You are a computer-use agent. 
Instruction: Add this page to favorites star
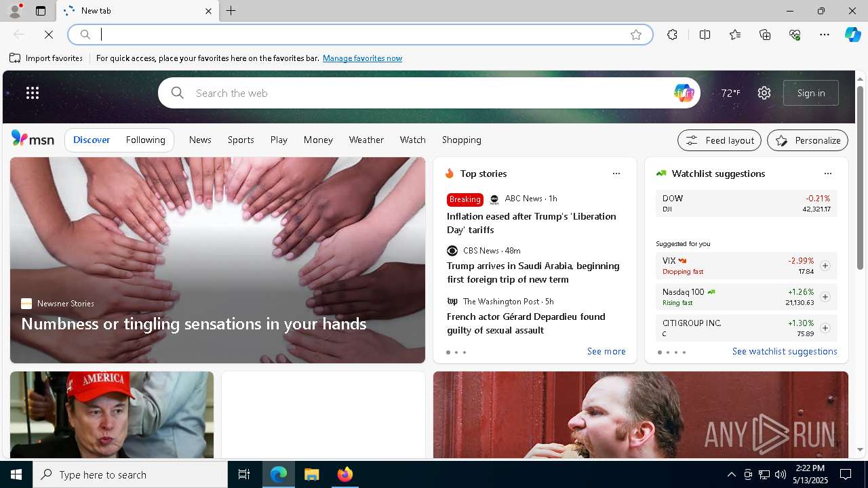click(x=636, y=35)
